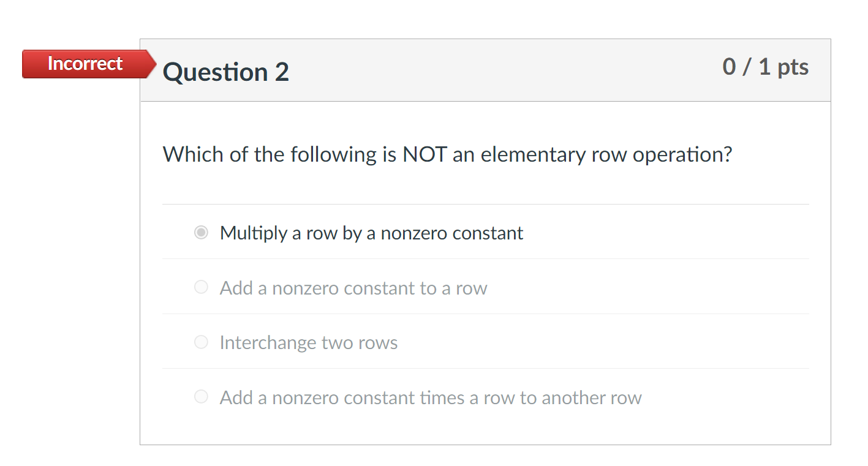
Task: Click the '0 / 1 pts' score label
Action: coord(766,67)
